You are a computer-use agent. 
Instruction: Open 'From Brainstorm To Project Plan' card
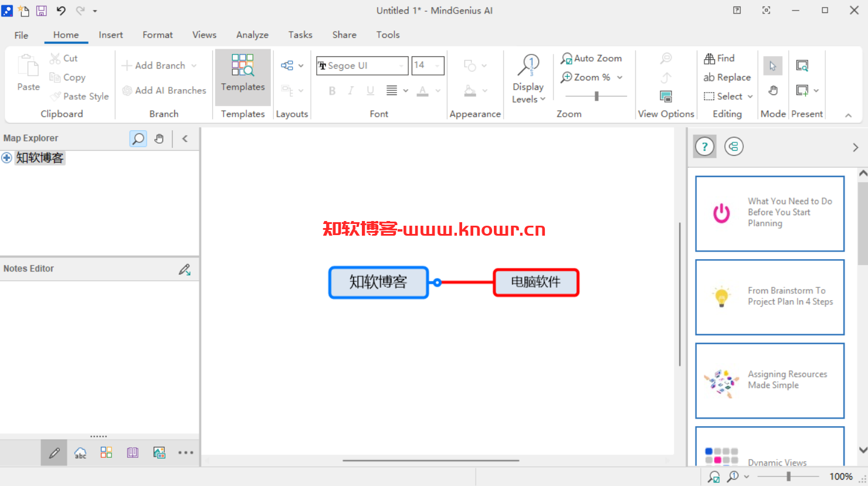(769, 297)
